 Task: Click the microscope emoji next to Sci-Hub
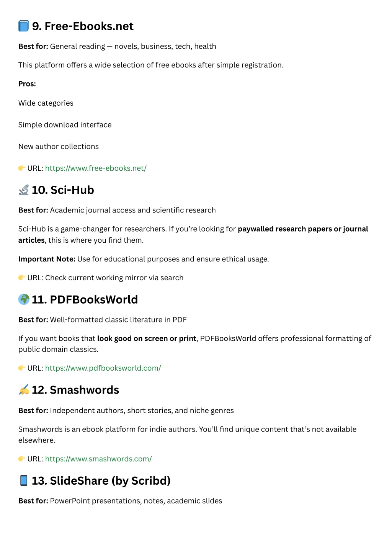click(24, 190)
